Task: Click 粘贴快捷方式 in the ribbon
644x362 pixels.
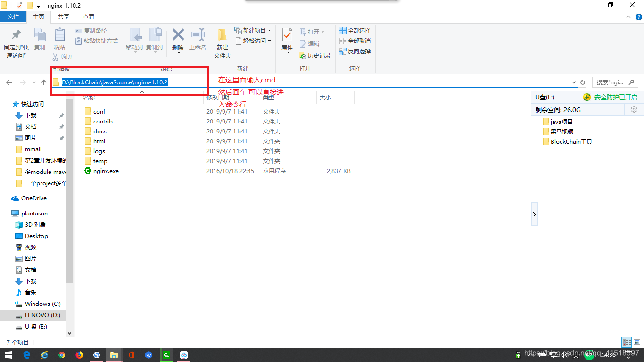Action: [97, 41]
